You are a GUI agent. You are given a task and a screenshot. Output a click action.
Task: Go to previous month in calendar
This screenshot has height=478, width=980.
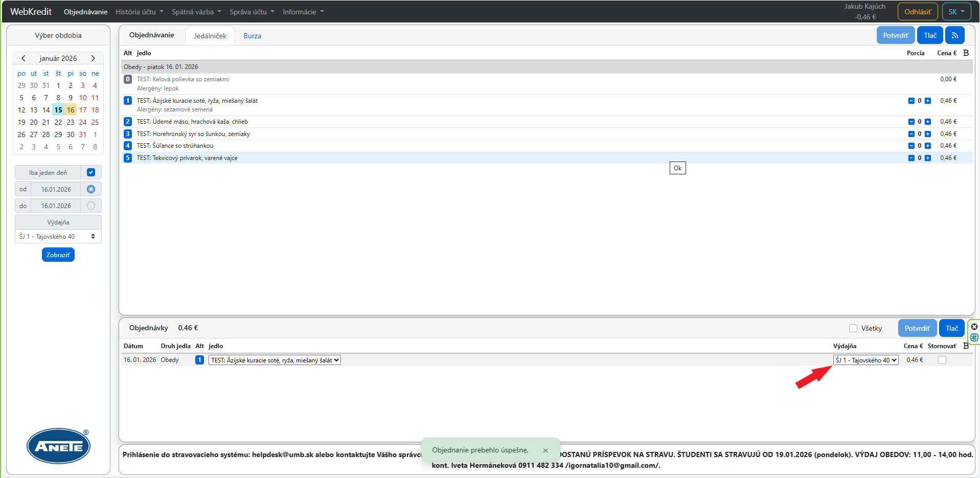tap(24, 58)
